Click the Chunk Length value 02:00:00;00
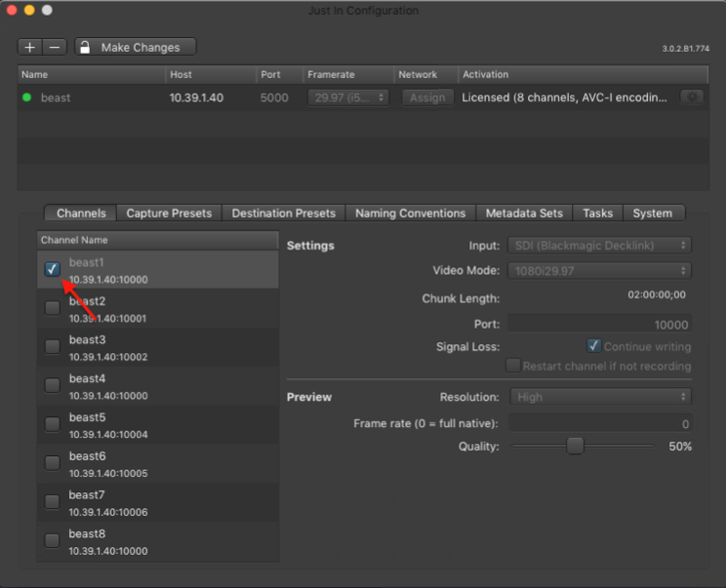 click(x=656, y=294)
